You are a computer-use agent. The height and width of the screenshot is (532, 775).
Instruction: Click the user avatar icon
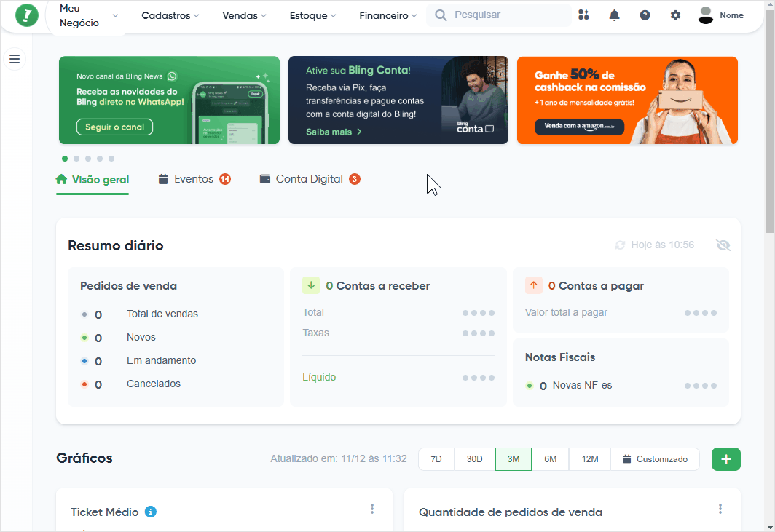tap(706, 15)
